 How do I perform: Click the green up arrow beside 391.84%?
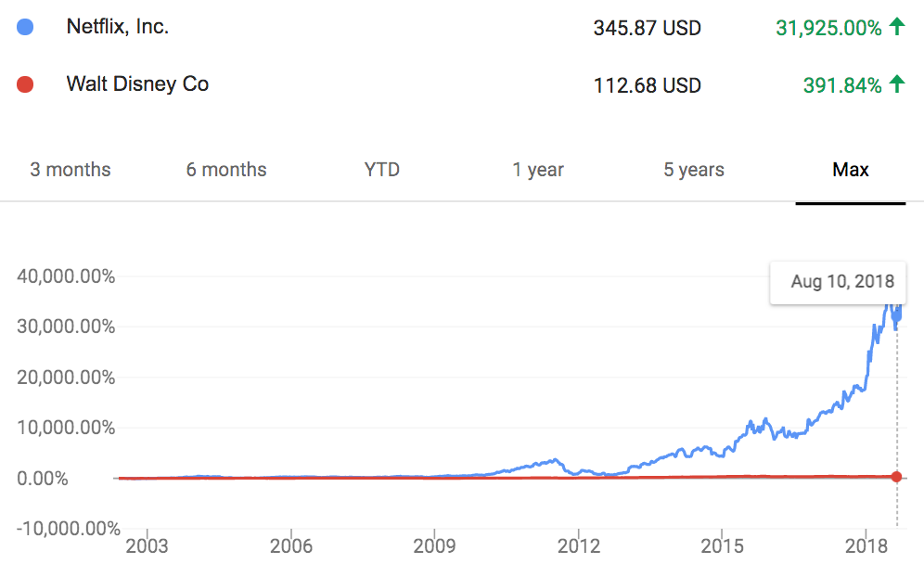897,84
